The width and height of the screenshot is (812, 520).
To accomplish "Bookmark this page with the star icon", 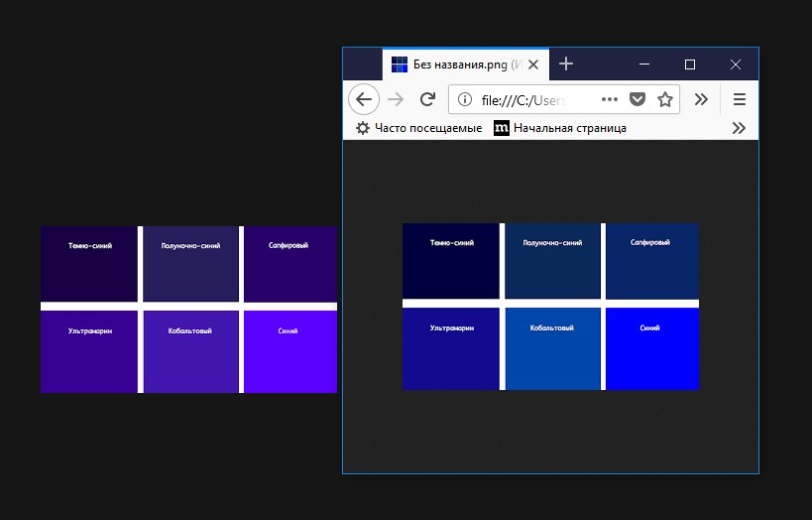I will coord(665,99).
